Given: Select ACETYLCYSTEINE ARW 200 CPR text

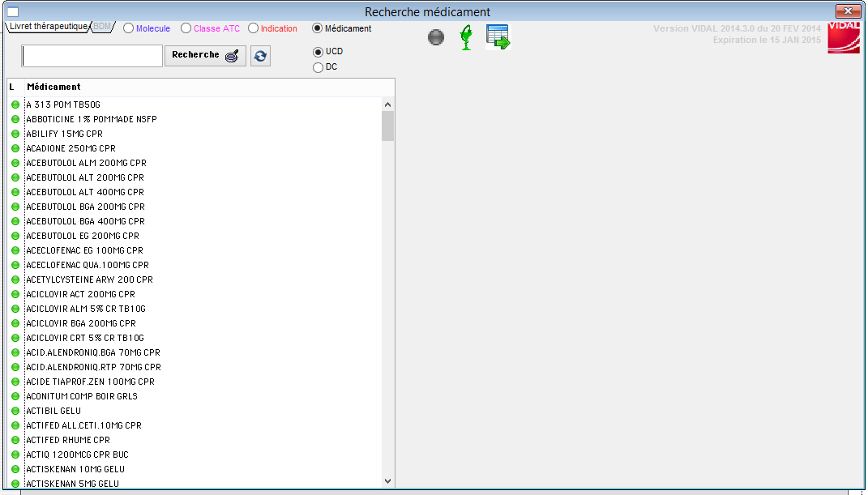Looking at the screenshot, I should (90, 280).
